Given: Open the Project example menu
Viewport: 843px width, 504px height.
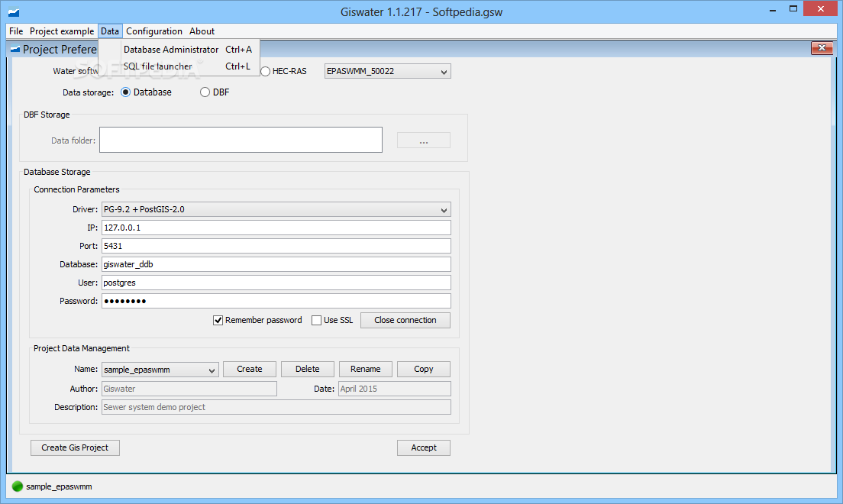Looking at the screenshot, I should [x=62, y=31].
